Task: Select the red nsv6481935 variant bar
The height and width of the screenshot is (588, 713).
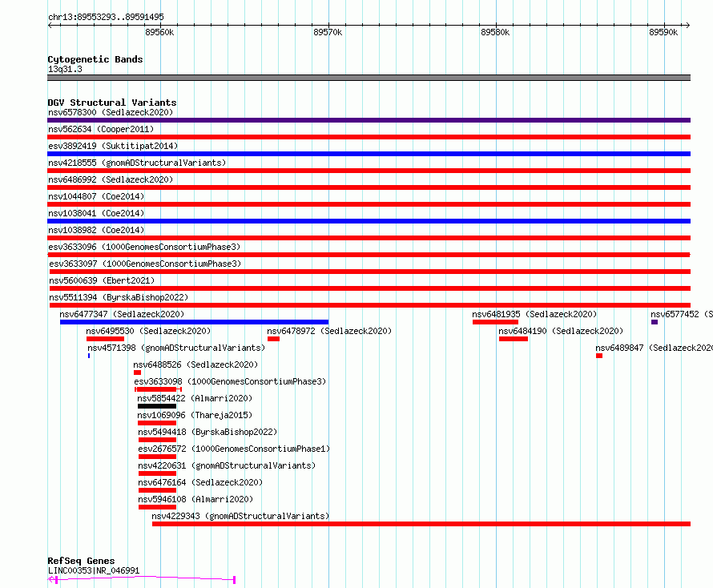Action: (x=495, y=322)
